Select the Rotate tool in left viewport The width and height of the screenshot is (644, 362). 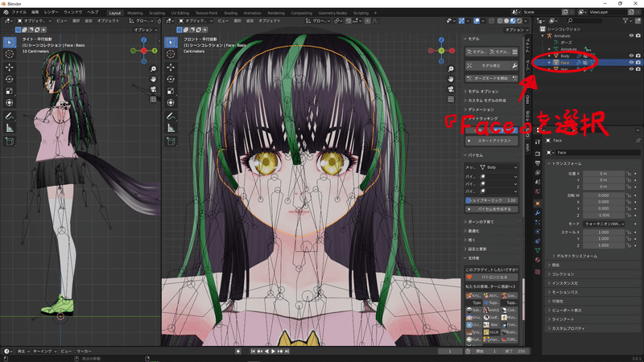(10, 79)
